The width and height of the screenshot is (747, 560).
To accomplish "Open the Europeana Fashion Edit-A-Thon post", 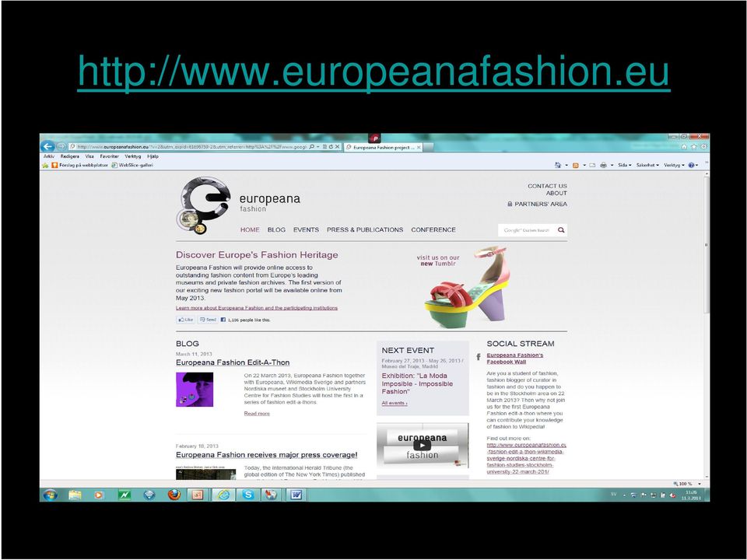I will (x=233, y=363).
